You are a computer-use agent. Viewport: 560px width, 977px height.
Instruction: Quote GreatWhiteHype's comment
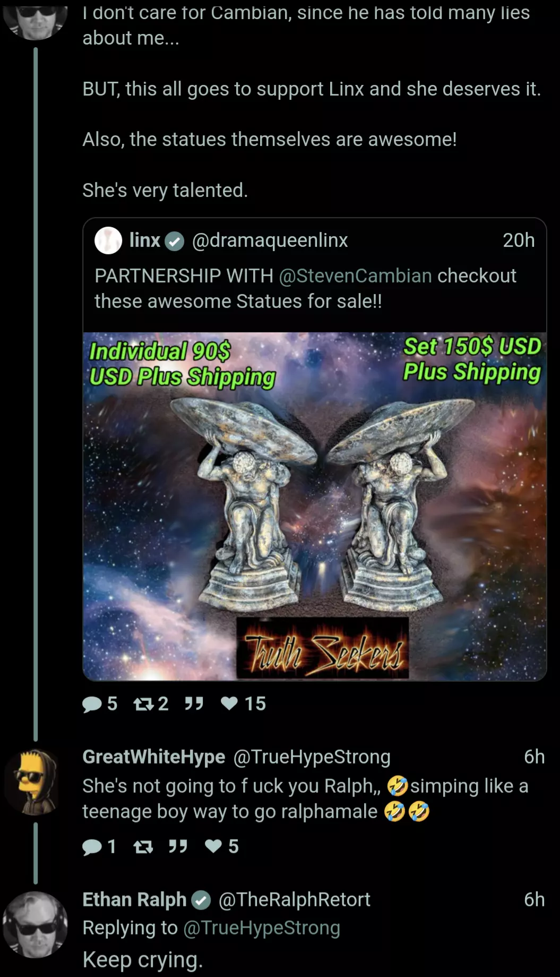tap(178, 847)
